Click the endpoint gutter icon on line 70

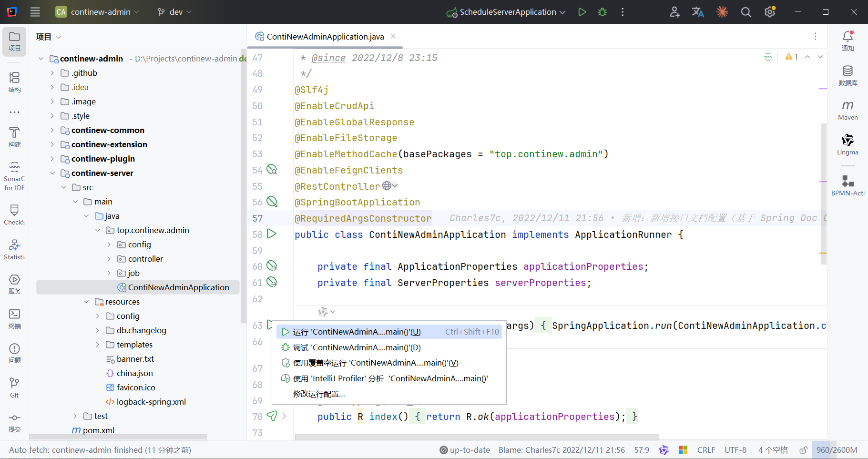(x=272, y=416)
